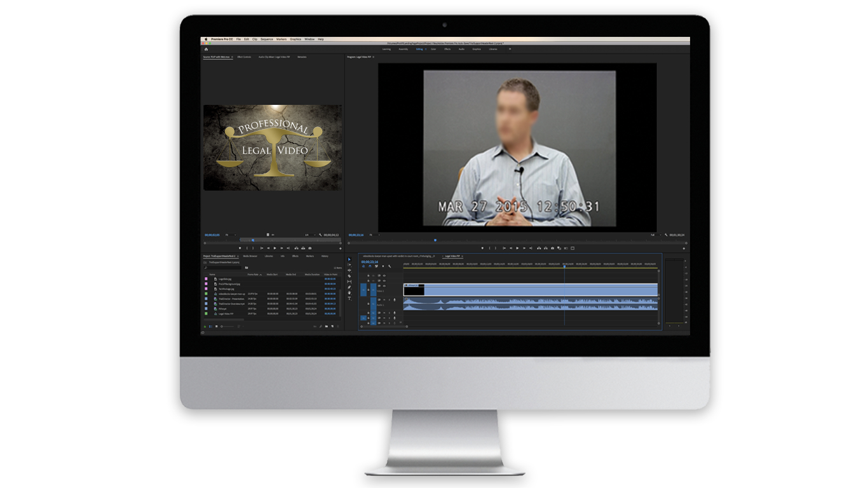
Task: Select the Pen tool in the timeline toolbar
Action: click(349, 287)
